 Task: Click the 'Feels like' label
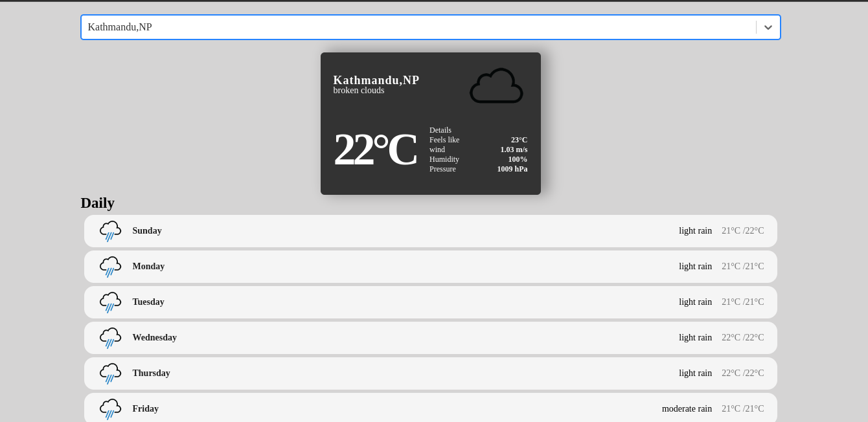(x=444, y=140)
